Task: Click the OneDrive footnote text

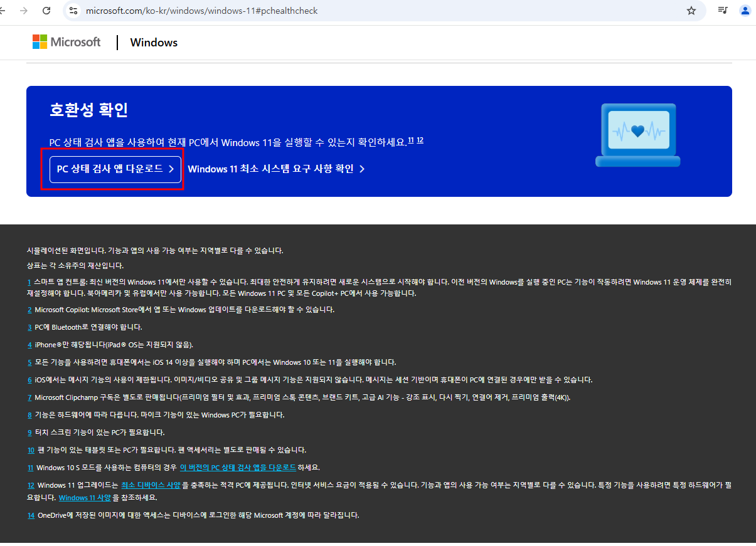Action: point(198,515)
